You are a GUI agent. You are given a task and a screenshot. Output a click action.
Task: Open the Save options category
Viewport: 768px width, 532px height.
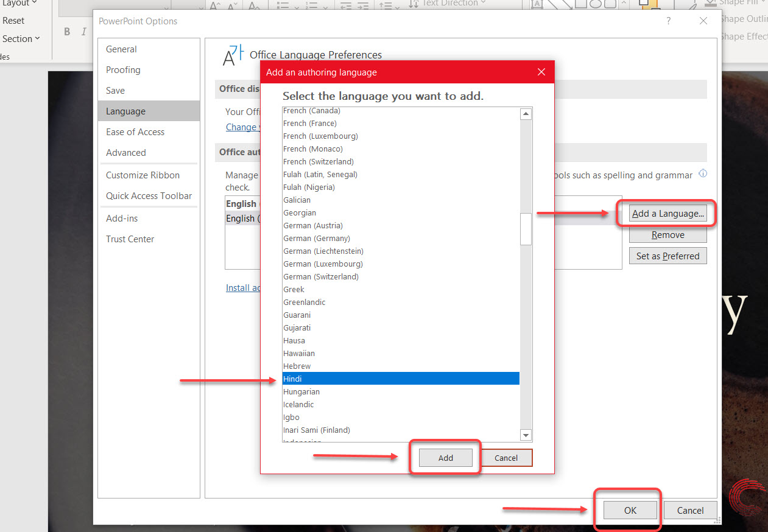pos(149,91)
